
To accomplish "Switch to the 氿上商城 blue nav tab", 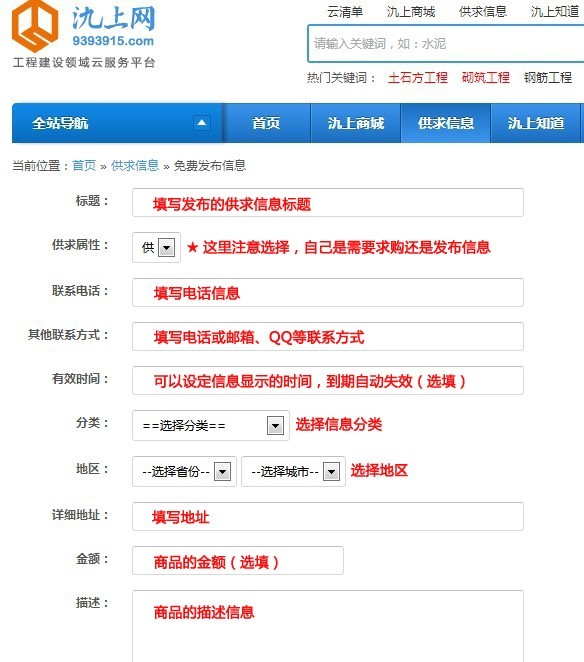I will point(356,123).
